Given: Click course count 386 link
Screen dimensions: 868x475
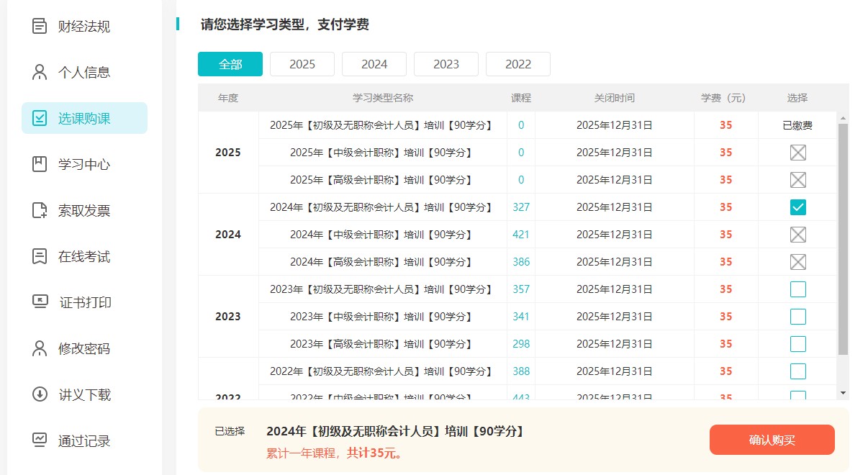Looking at the screenshot, I should pyautogui.click(x=521, y=262).
